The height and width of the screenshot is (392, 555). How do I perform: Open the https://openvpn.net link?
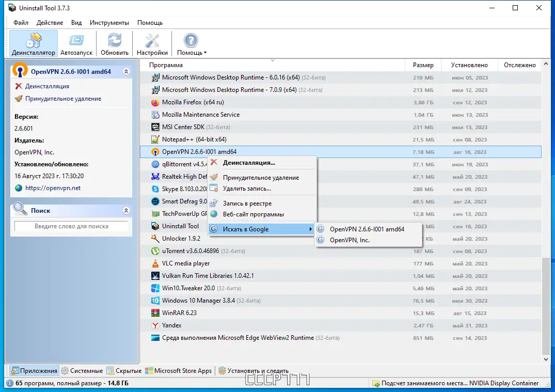pos(53,188)
